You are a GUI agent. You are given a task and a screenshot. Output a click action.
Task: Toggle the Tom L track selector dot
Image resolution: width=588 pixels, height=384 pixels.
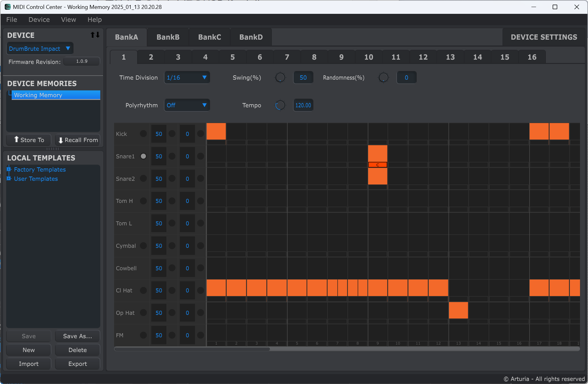click(143, 223)
